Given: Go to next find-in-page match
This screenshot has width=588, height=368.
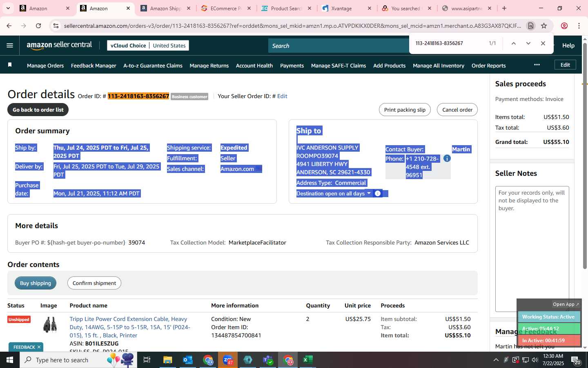Looking at the screenshot, I should coord(528,43).
